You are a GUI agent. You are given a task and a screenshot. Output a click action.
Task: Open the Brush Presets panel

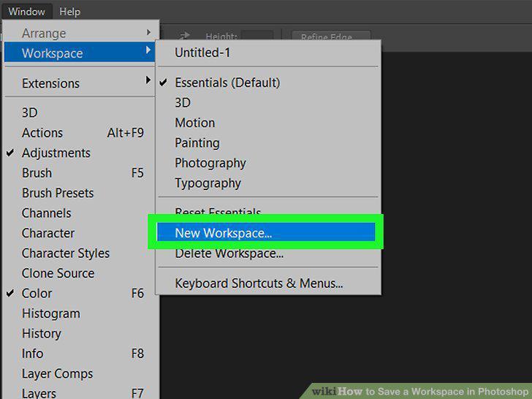tap(80, 193)
